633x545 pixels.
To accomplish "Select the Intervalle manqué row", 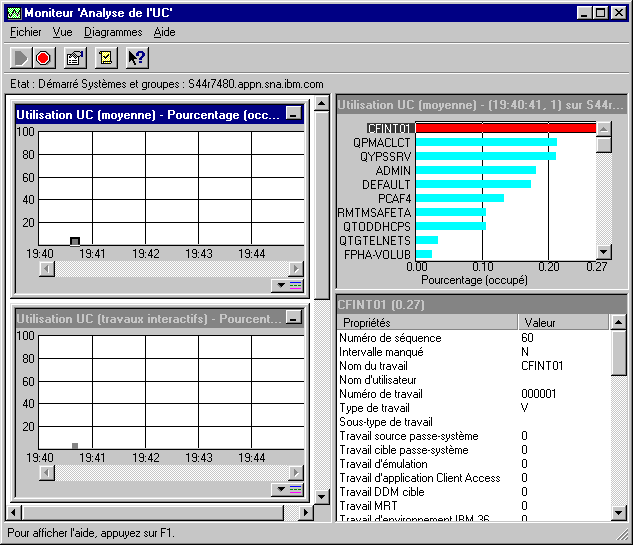I will [x=473, y=352].
